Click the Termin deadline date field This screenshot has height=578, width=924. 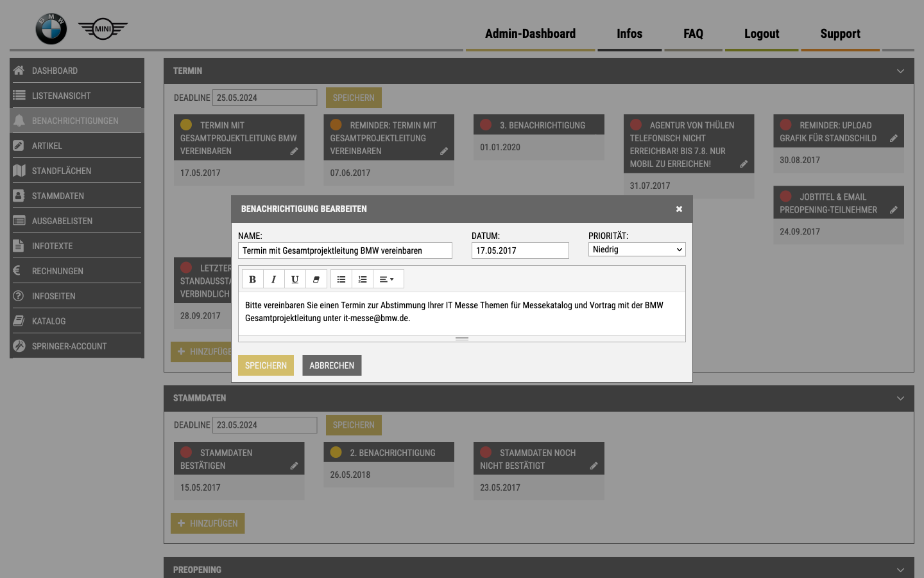click(264, 97)
